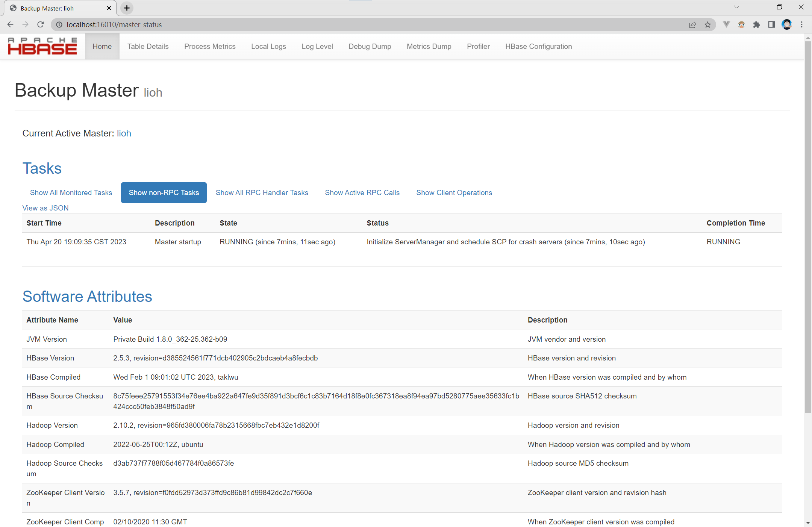Expand the tab search chevron
This screenshot has height=527, width=812.
point(736,7)
